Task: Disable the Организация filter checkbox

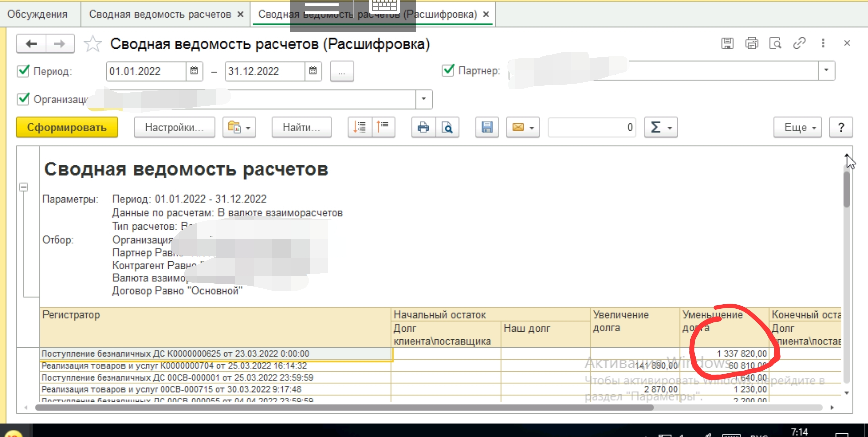Action: [x=23, y=99]
